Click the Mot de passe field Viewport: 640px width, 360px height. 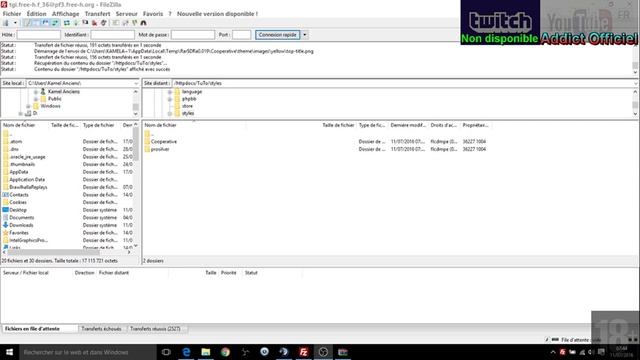point(193,35)
